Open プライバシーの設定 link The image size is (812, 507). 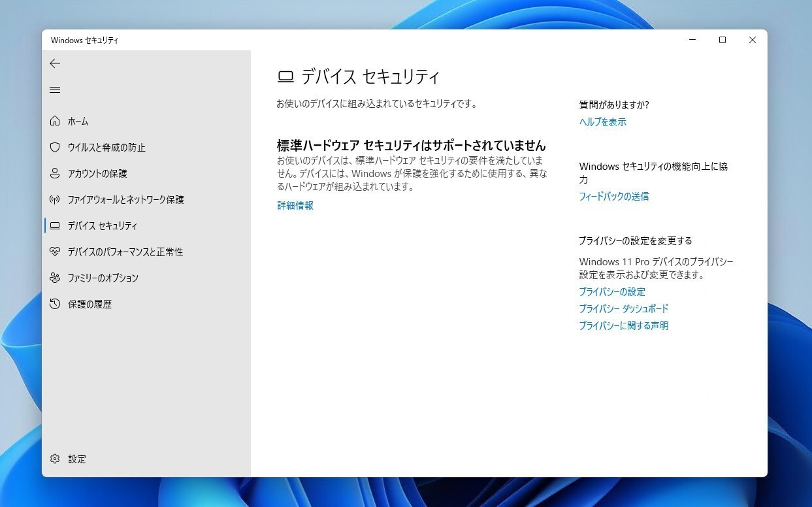(611, 291)
